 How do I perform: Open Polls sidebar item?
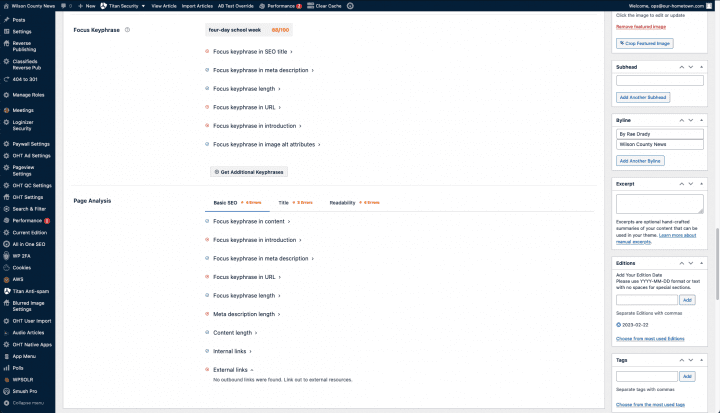pyautogui.click(x=18, y=368)
